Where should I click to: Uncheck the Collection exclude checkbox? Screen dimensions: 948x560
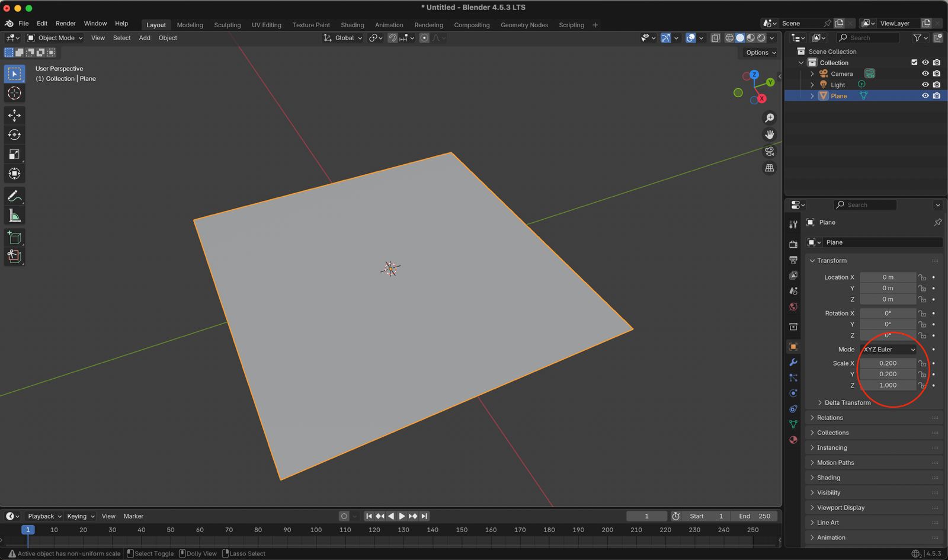[914, 63]
